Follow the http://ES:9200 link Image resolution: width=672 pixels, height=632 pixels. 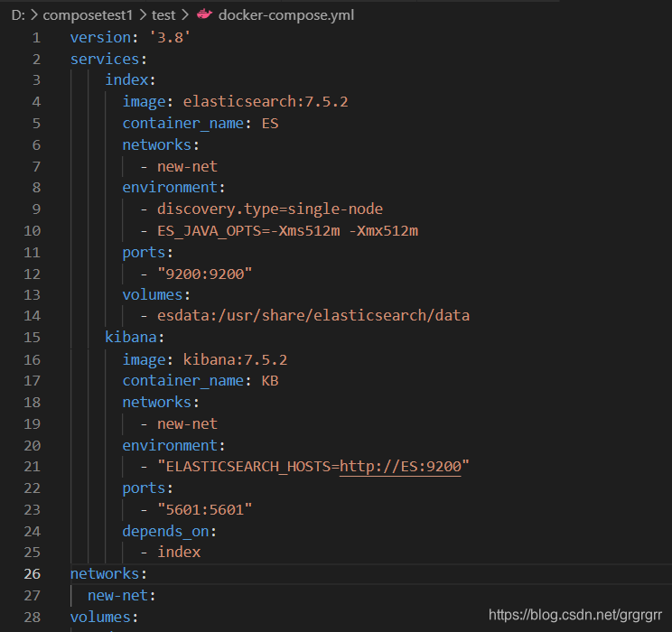click(400, 466)
